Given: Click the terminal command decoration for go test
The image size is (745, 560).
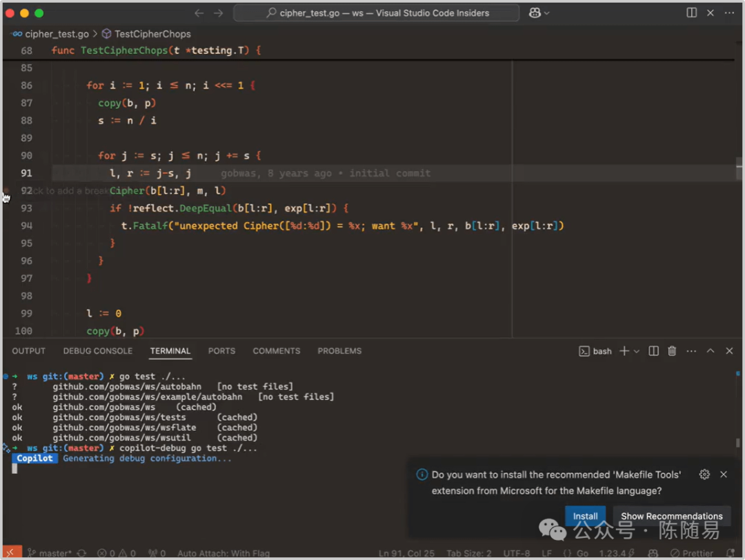Looking at the screenshot, I should coord(6,376).
